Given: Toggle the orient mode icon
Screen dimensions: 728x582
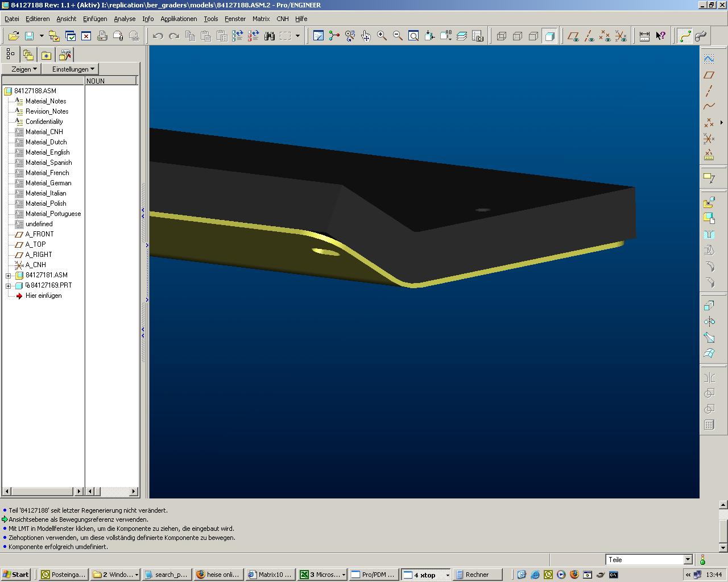Looking at the screenshot, I should click(x=350, y=36).
